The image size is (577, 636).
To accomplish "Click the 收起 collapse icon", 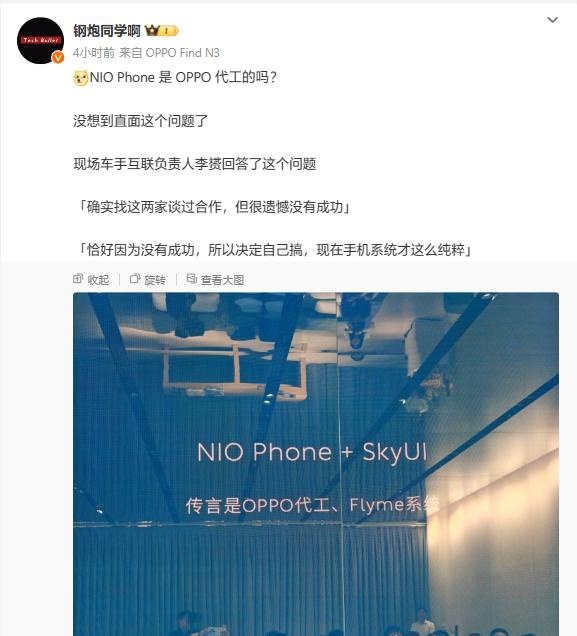I will [78, 279].
